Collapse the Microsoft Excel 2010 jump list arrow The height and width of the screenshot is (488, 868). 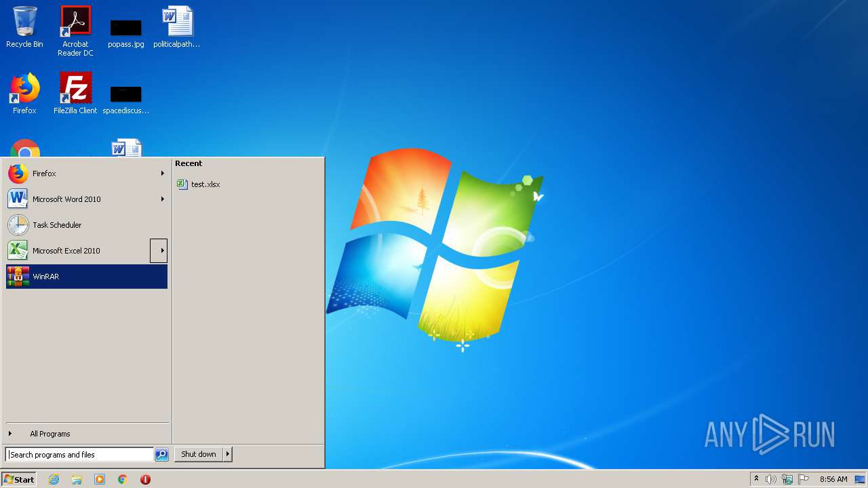pos(159,251)
